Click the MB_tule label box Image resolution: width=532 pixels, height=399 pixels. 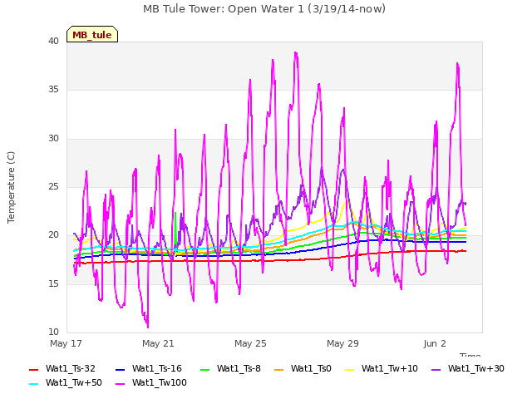pyautogui.click(x=92, y=34)
